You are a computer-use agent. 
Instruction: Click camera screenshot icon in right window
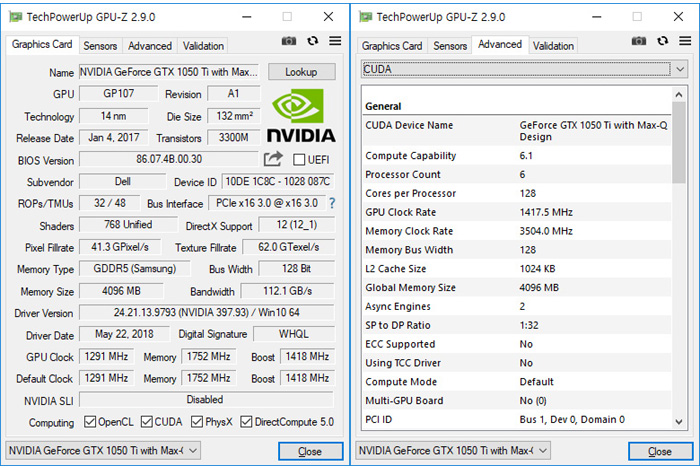(639, 41)
